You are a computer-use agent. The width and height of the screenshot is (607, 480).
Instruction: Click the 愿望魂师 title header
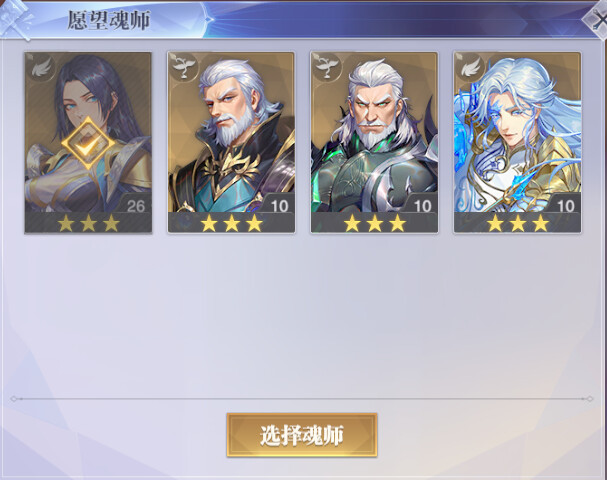pos(109,20)
